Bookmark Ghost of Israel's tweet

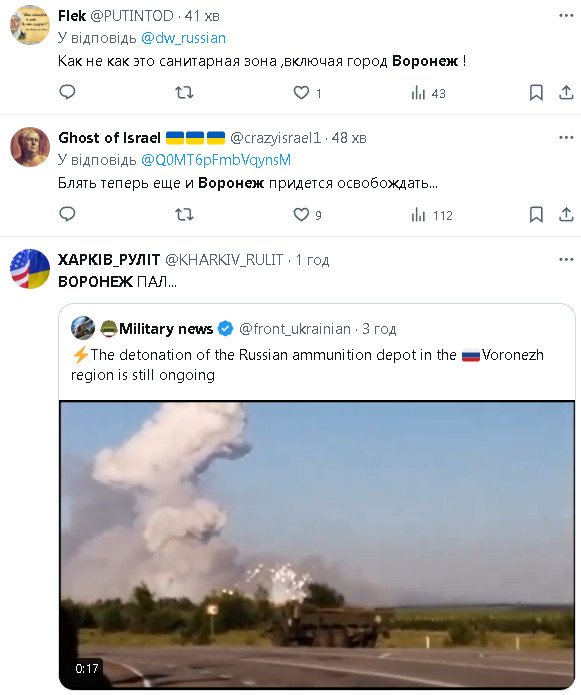(x=536, y=215)
